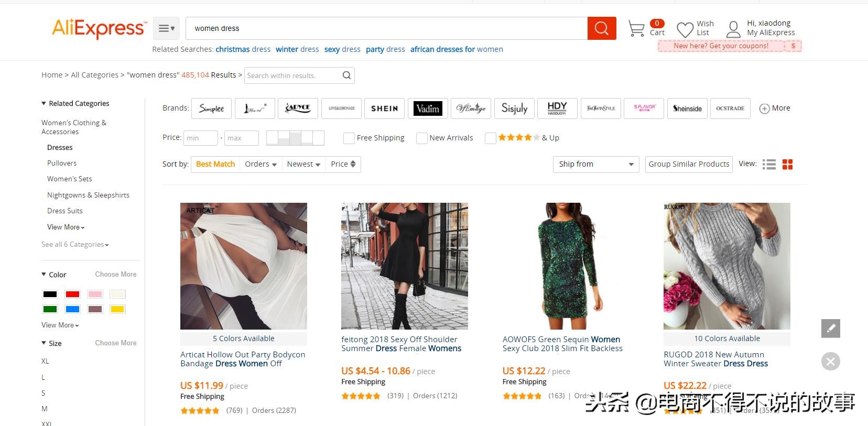Go to Home breadcrumb link

tap(52, 75)
